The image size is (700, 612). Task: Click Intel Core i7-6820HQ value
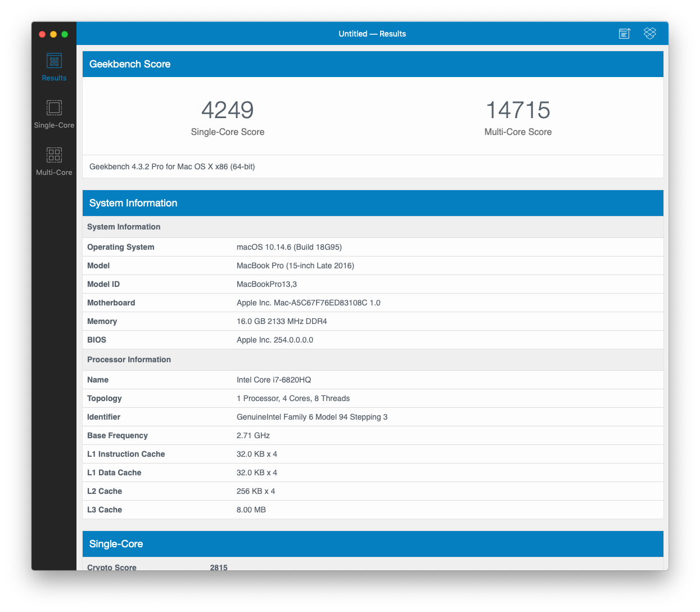[x=274, y=380]
